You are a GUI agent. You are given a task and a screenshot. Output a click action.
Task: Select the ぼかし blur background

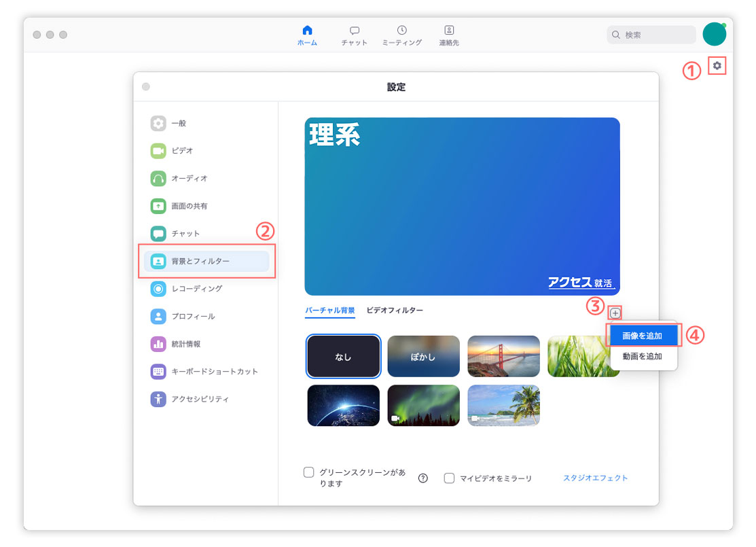point(423,357)
